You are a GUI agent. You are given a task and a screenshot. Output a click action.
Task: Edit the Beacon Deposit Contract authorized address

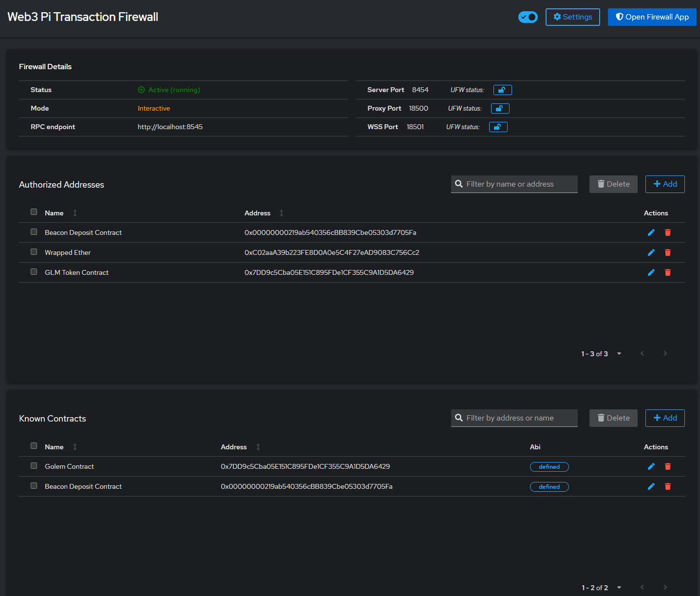coord(651,232)
